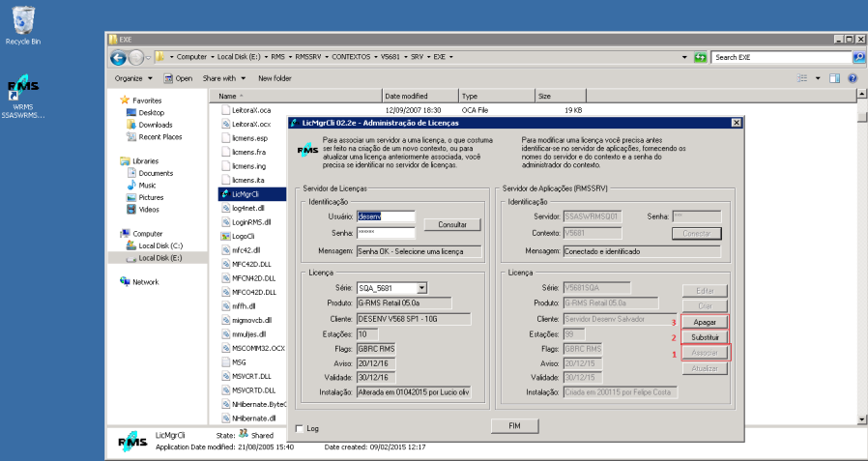This screenshot has height=461, width=868.
Task: Select the LoginRMS.dll file name
Action: pyautogui.click(x=252, y=222)
